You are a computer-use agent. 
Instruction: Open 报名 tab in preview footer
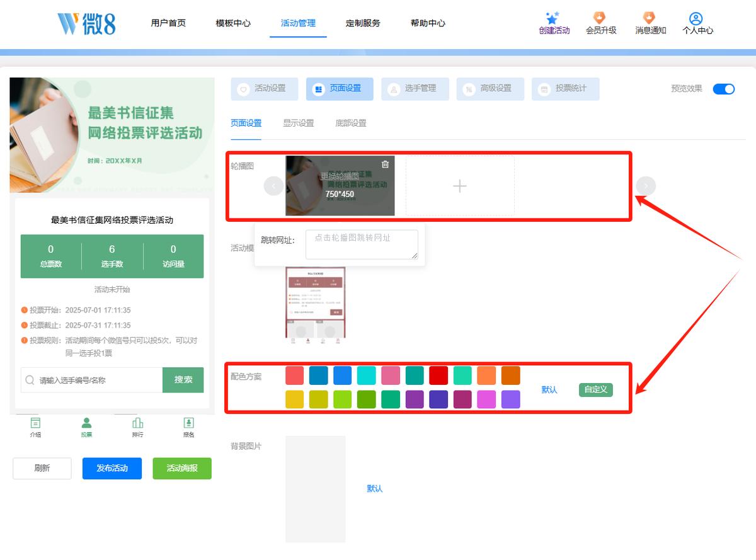[188, 427]
